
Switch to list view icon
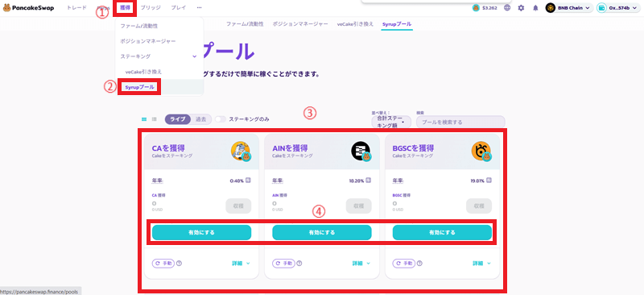coord(155,119)
